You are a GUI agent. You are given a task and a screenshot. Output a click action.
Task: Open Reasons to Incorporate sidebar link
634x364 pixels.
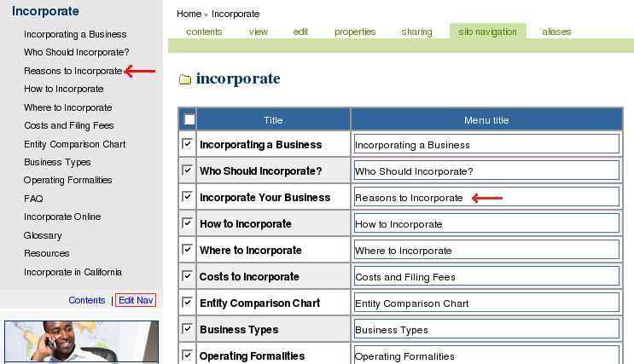click(x=73, y=71)
